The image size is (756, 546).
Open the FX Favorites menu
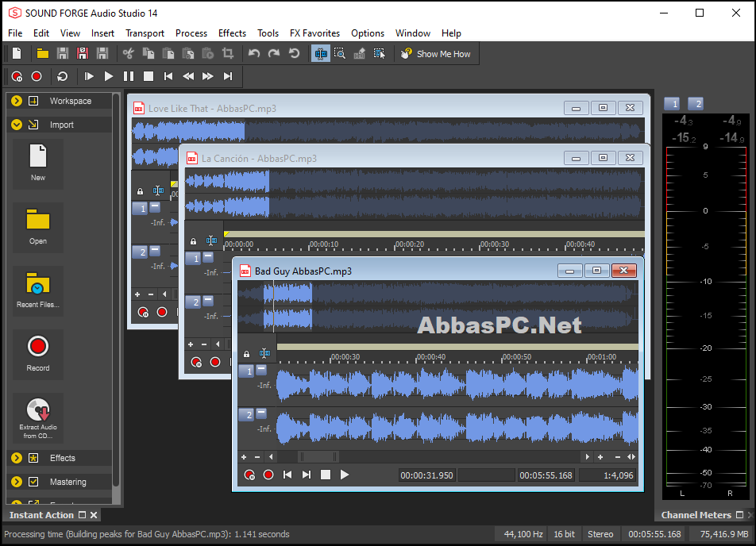pos(314,33)
